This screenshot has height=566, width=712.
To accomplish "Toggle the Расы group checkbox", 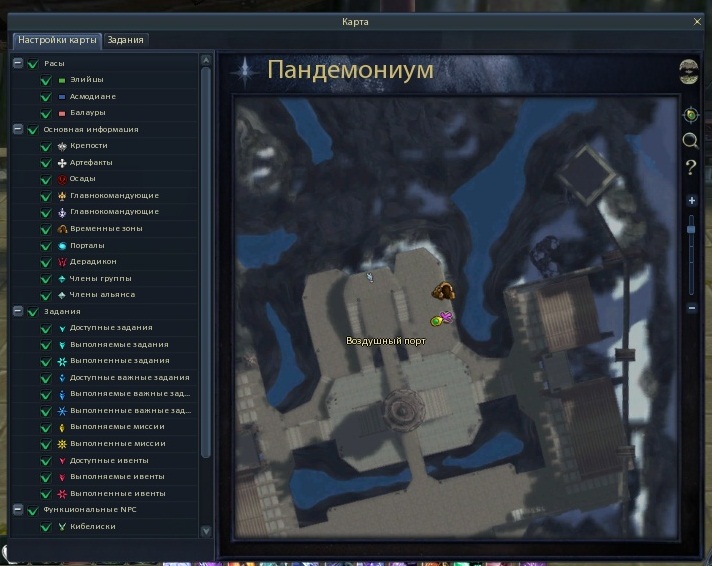I will pos(33,64).
